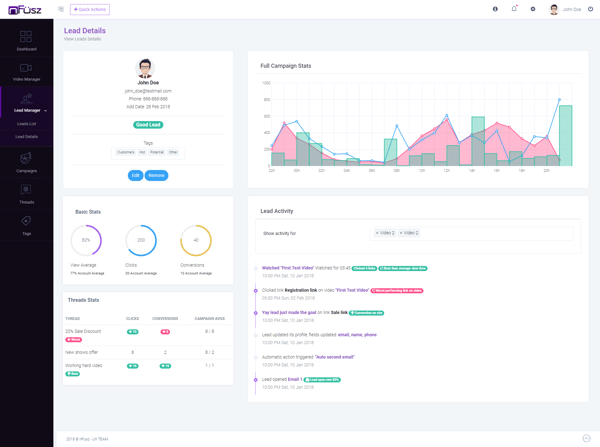Click the Registration link text
This screenshot has width=600, height=447.
tap(301, 290)
